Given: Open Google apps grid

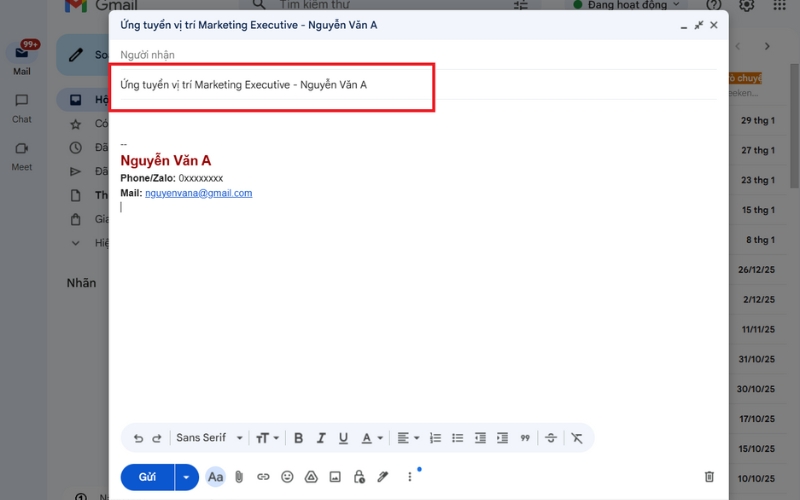Looking at the screenshot, I should point(779,5).
